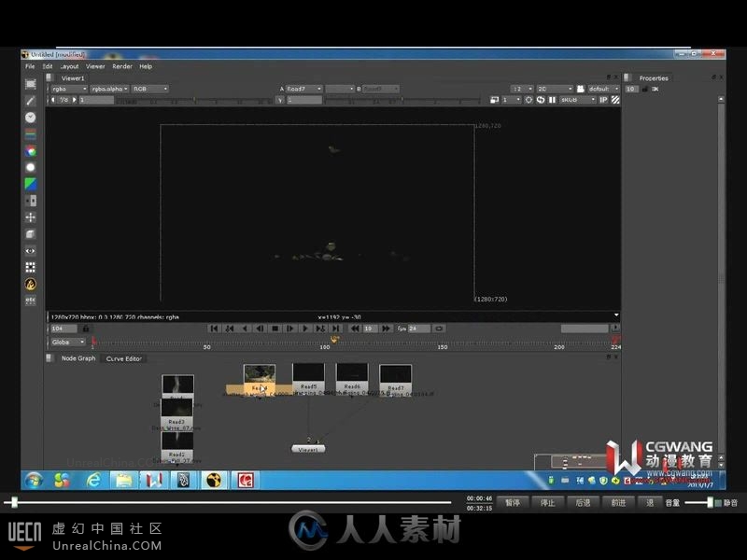This screenshot has width=747, height=560.
Task: Click the 3D cube nodes icon
Action: [31, 234]
